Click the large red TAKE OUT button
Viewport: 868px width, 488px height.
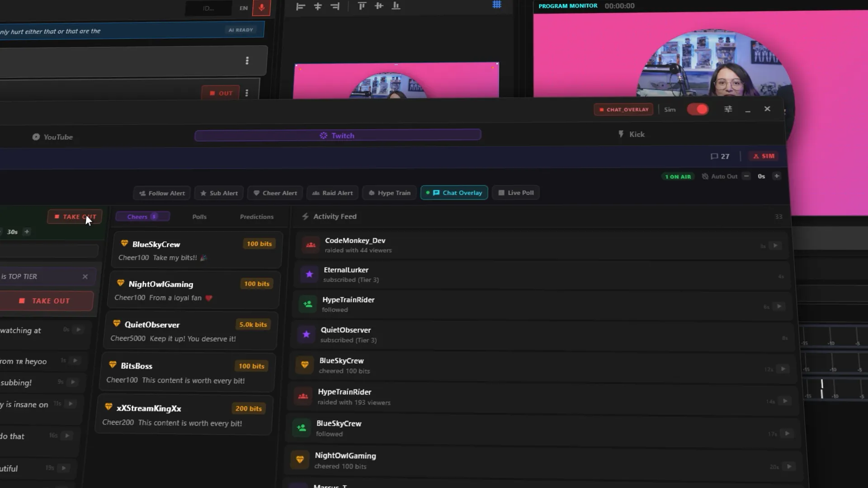[46, 301]
